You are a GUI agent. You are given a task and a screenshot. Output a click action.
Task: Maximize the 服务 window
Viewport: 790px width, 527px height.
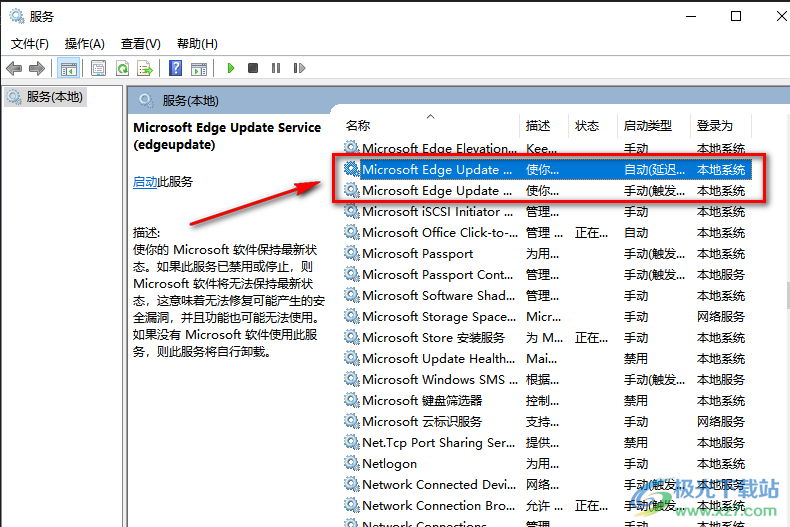[x=736, y=16]
